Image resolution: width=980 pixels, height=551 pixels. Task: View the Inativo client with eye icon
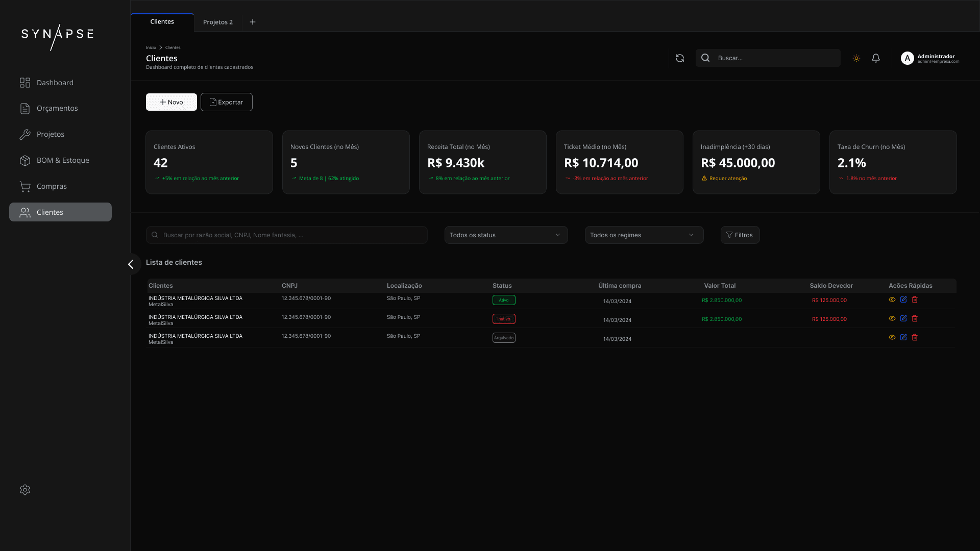(x=892, y=319)
